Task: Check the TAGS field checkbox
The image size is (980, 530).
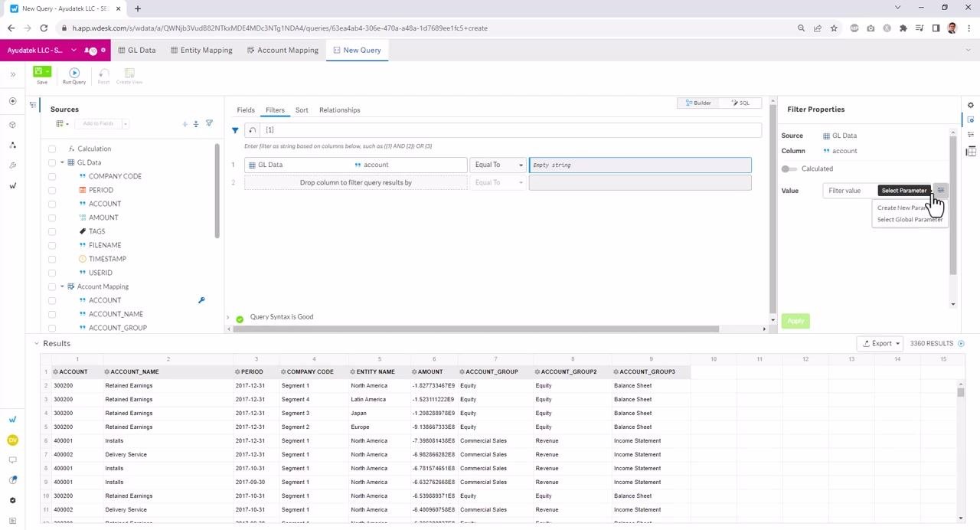Action: tap(52, 231)
